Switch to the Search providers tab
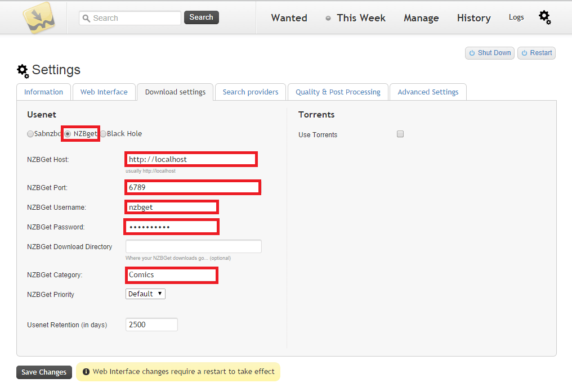This screenshot has width=572, height=392. coord(251,92)
